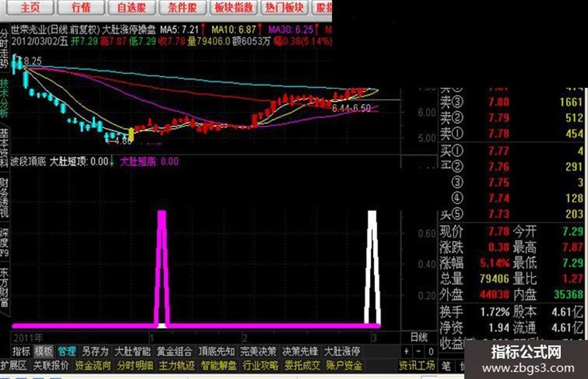Image resolution: width=588 pixels, height=379 pixels.
Task: Click the 卖② 7.79 ask row
Action: (511, 118)
